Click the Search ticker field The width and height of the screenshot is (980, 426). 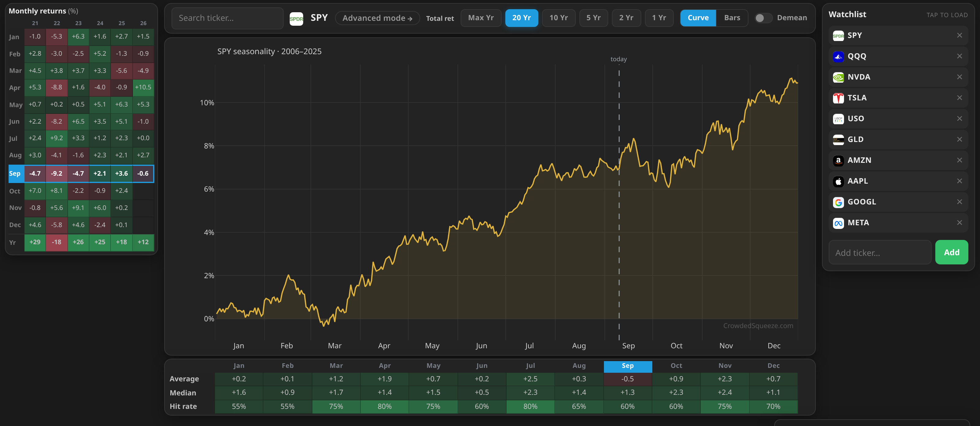coord(227,18)
